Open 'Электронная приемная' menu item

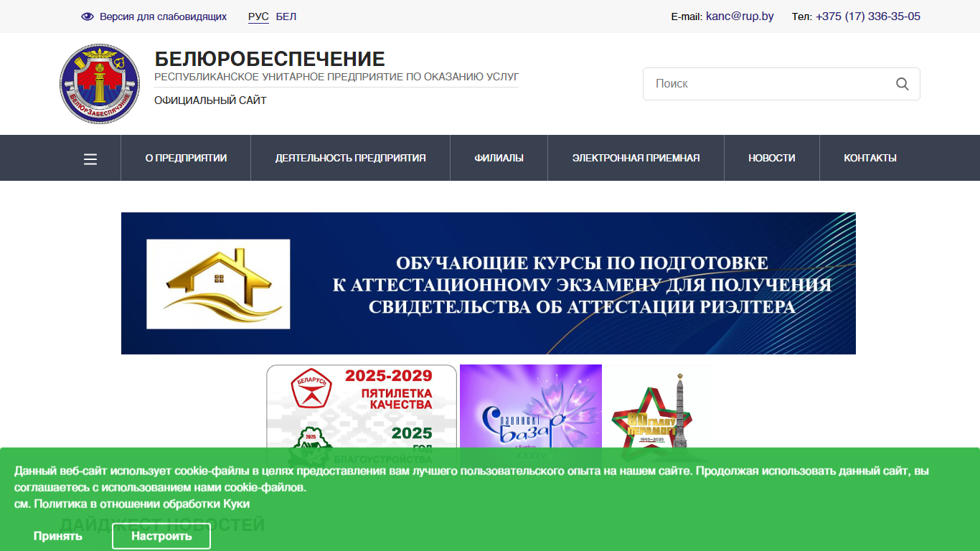636,158
